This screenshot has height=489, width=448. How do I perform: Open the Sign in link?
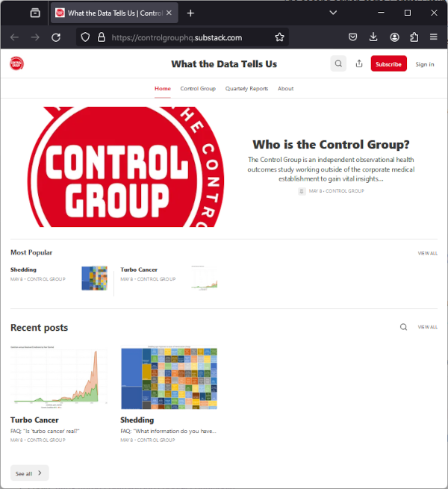coord(425,64)
